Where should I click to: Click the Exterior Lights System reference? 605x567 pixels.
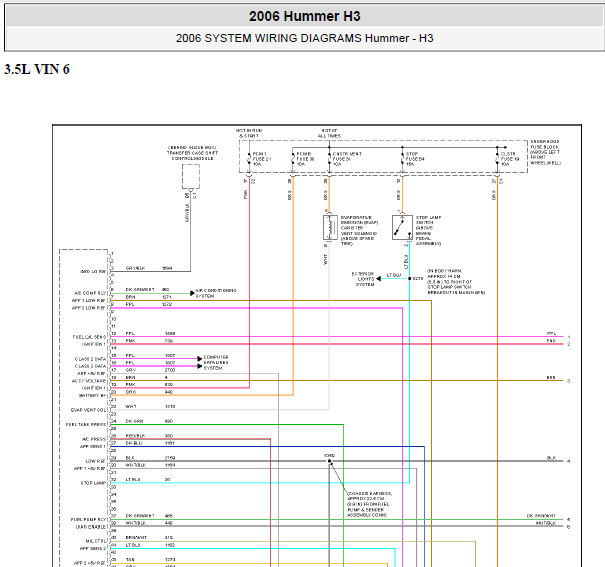[362, 277]
